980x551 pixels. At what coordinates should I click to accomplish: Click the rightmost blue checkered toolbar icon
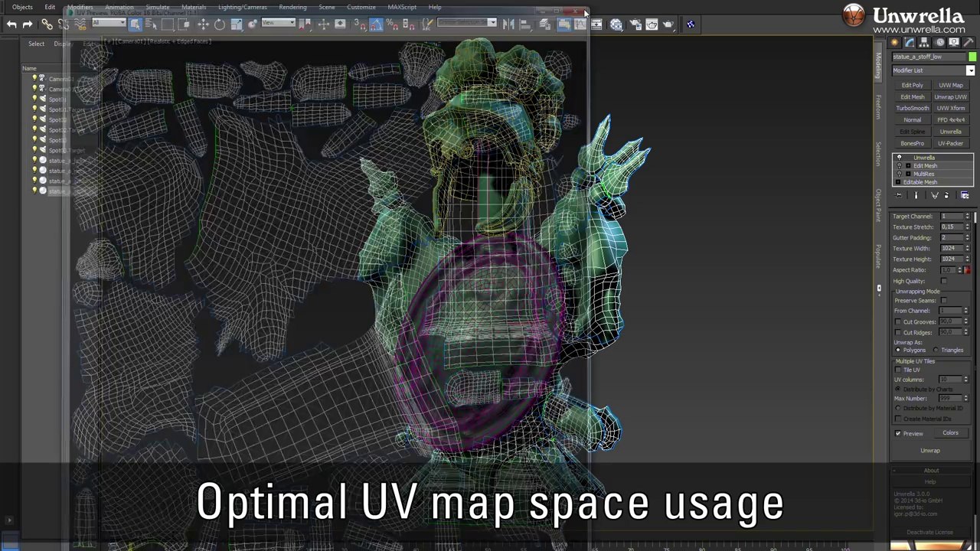[x=691, y=24]
